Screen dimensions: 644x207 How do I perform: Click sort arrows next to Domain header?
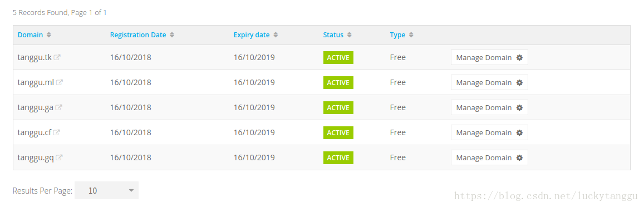click(49, 35)
